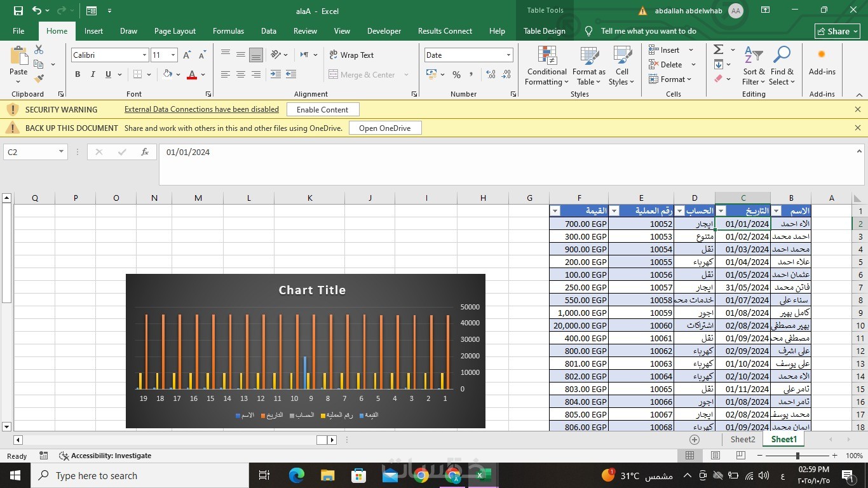Image resolution: width=868 pixels, height=488 pixels.
Task: Open Sort & Filter tool
Action: point(754,66)
